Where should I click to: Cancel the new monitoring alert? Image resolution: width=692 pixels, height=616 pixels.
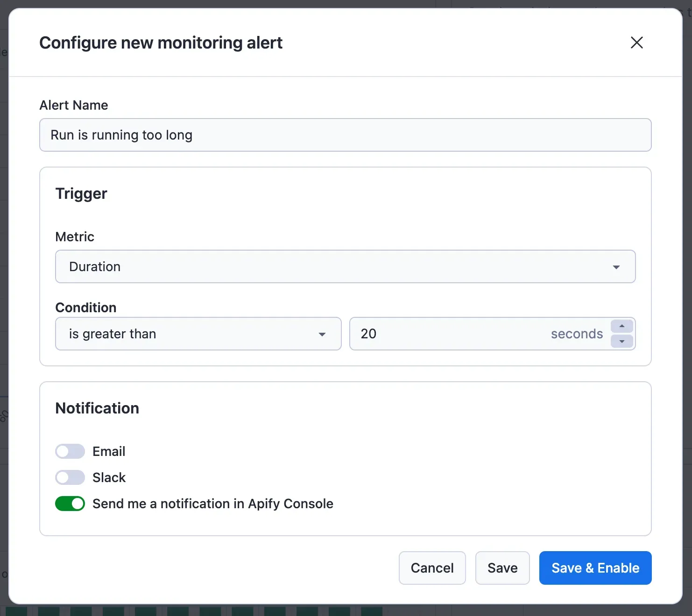(432, 568)
